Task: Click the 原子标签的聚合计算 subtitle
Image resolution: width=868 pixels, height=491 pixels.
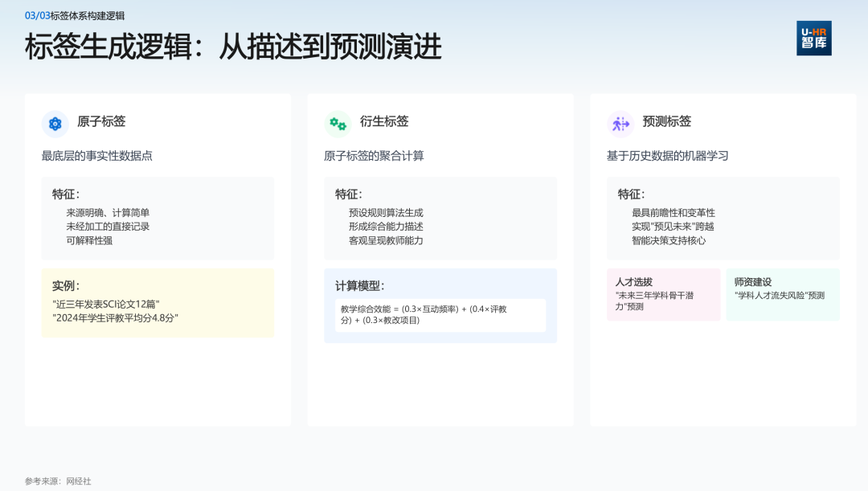Action: [374, 156]
